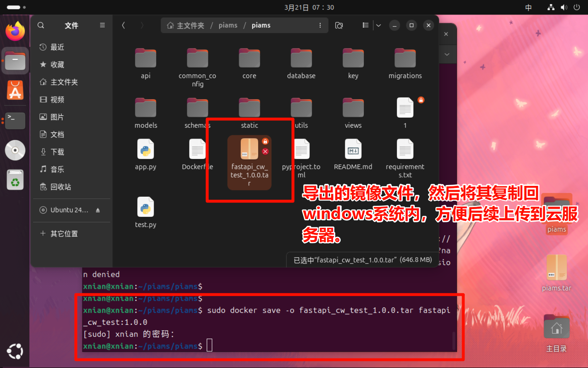Open clock showing 3月21日 07:30

point(309,7)
